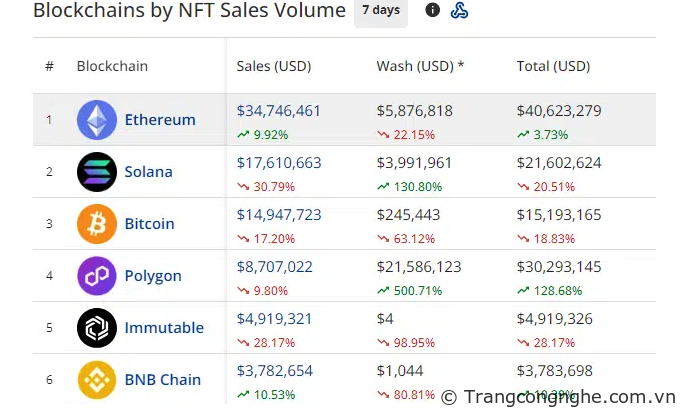
Task: Open the Ethereum blockchain link
Action: point(160,120)
